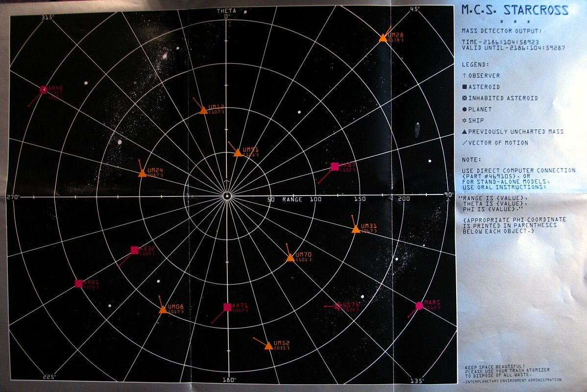587x392 pixels.
Task: Click the AB40 inhabited asteroid marker
Action: tap(43, 89)
